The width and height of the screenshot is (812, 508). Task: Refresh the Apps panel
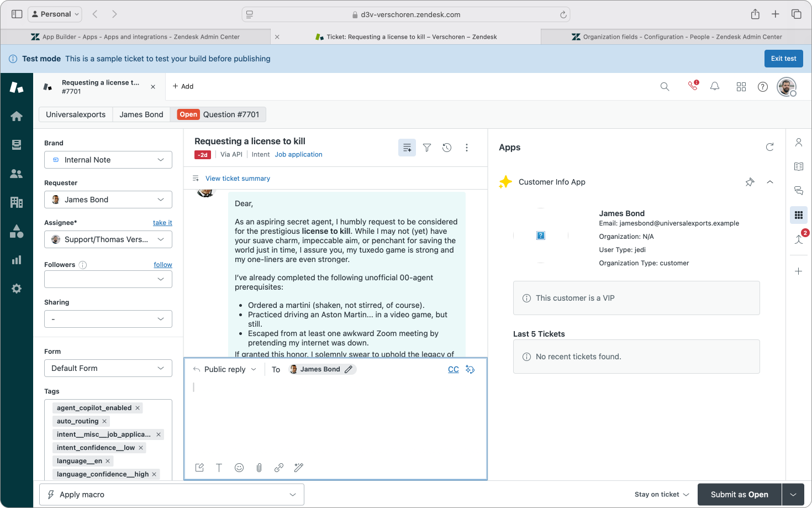click(769, 147)
